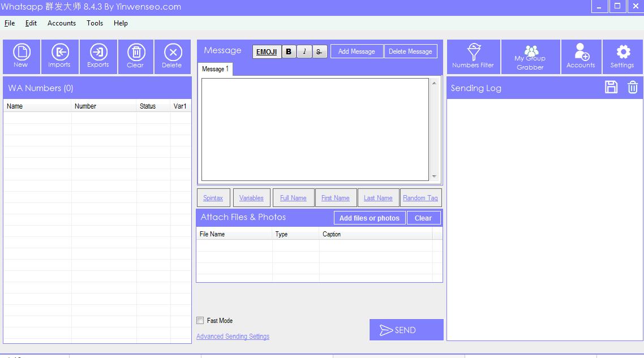The width and height of the screenshot is (644, 358).
Task: Click the message box scrollbar down arrow
Action: (435, 176)
